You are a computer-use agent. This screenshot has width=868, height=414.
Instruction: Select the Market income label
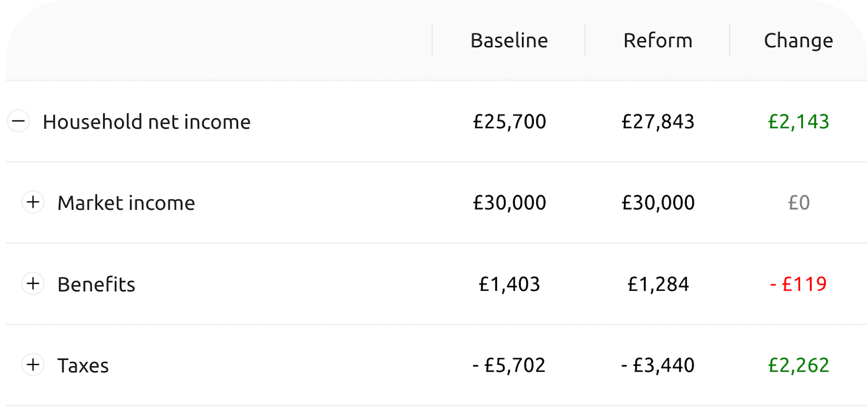pyautogui.click(x=126, y=203)
